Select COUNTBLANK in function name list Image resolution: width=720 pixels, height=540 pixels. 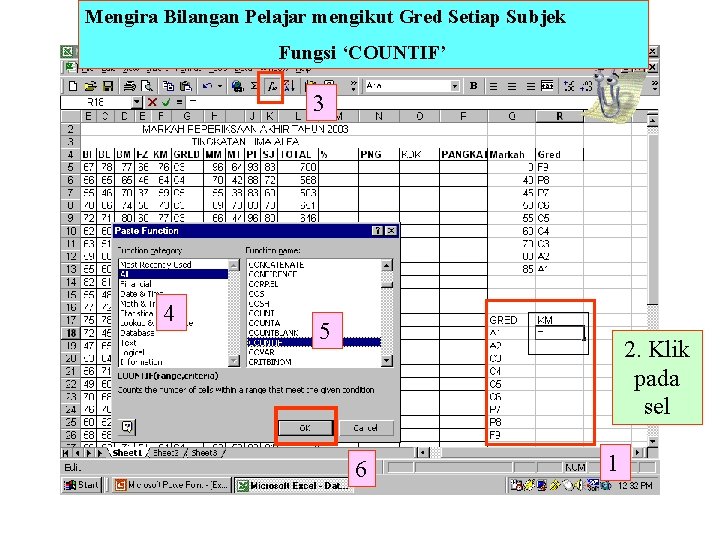click(x=314, y=333)
